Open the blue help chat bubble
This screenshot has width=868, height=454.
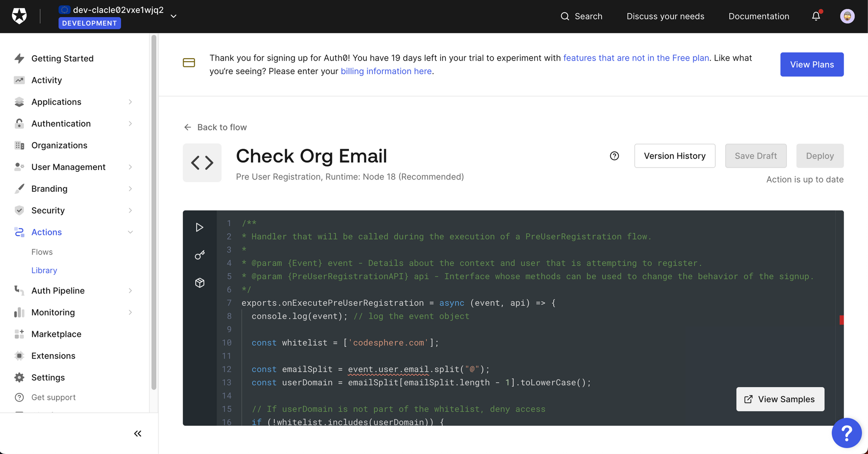pyautogui.click(x=846, y=433)
